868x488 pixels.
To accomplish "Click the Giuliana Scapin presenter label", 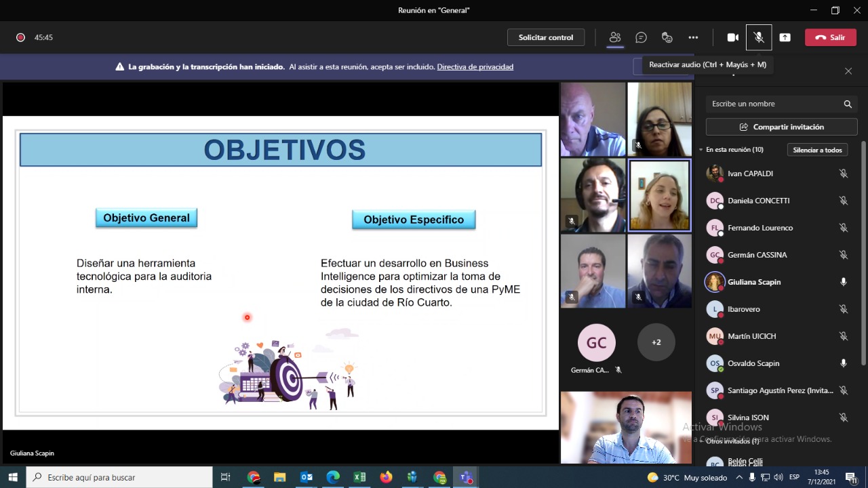I will pyautogui.click(x=32, y=453).
